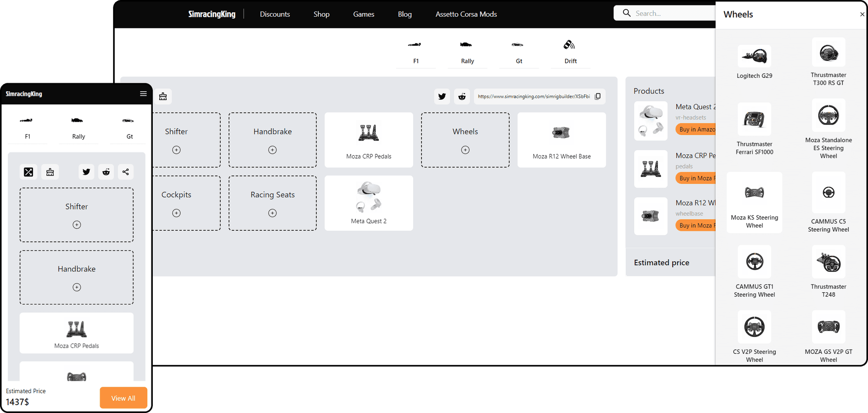868x413 pixels.
Task: Open Moza CRP Pedals thumbnail in Products list
Action: click(651, 169)
